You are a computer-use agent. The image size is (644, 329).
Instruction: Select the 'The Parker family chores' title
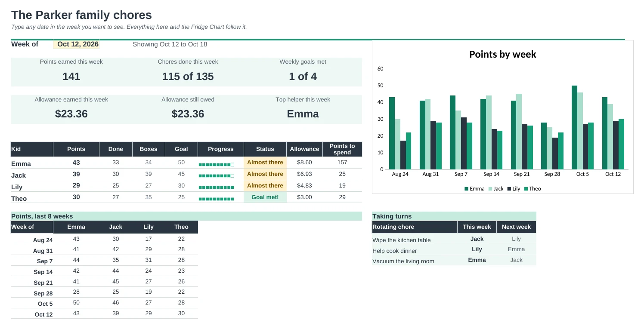click(x=81, y=15)
